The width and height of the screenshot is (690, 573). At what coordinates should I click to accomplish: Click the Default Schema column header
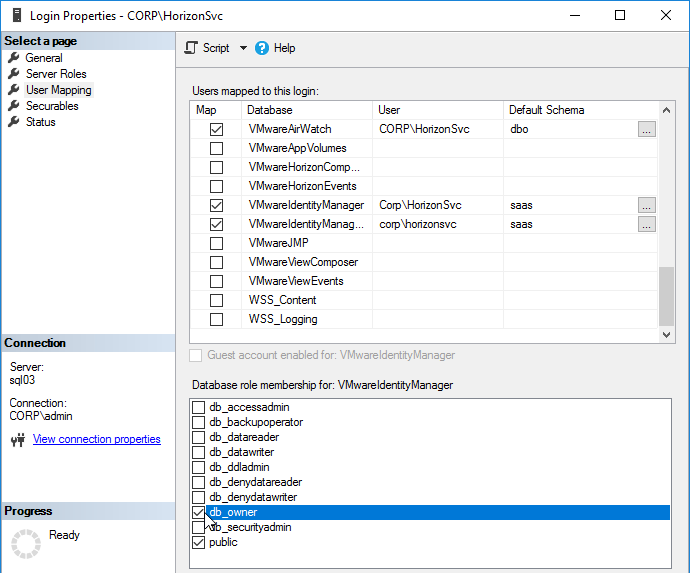580,110
